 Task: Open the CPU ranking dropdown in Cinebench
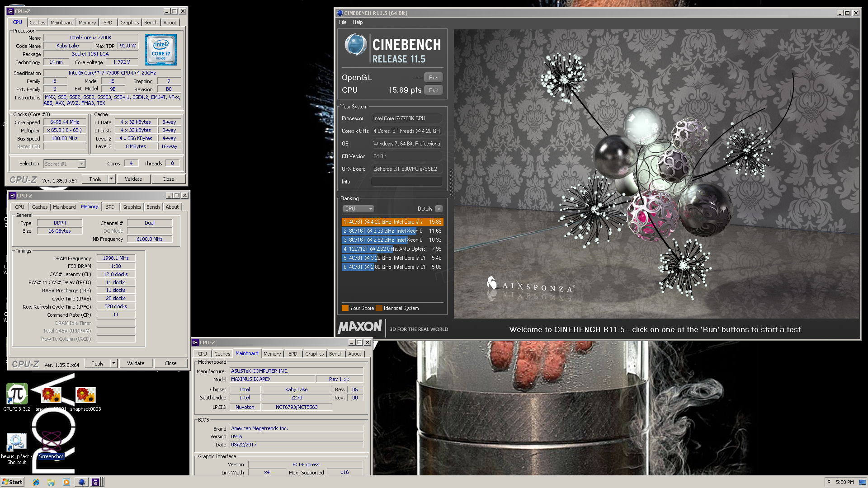pyautogui.click(x=358, y=209)
